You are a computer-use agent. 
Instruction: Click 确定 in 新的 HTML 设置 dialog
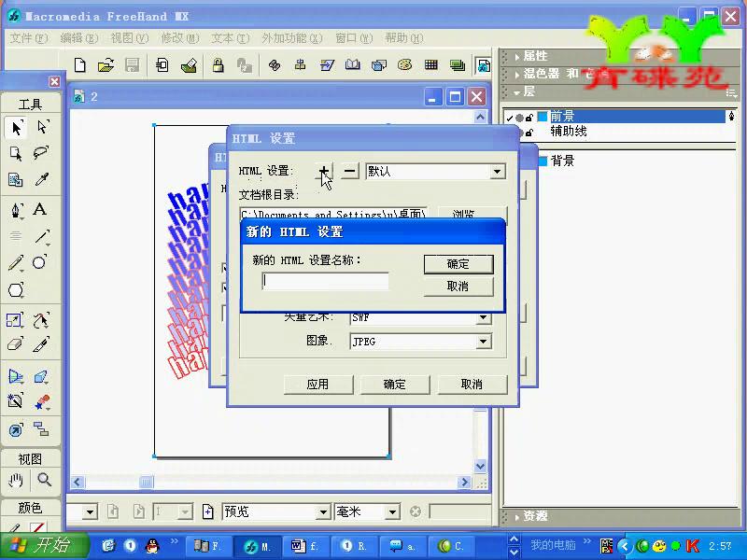tap(458, 264)
